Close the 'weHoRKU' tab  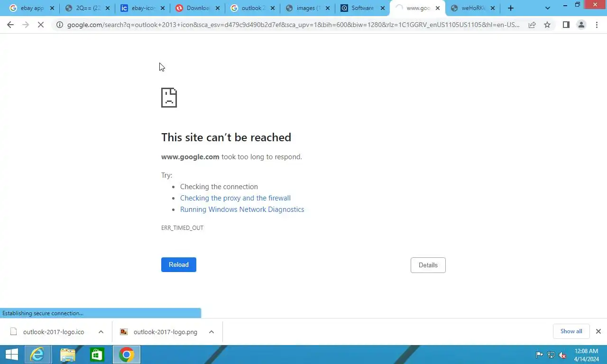pyautogui.click(x=493, y=8)
